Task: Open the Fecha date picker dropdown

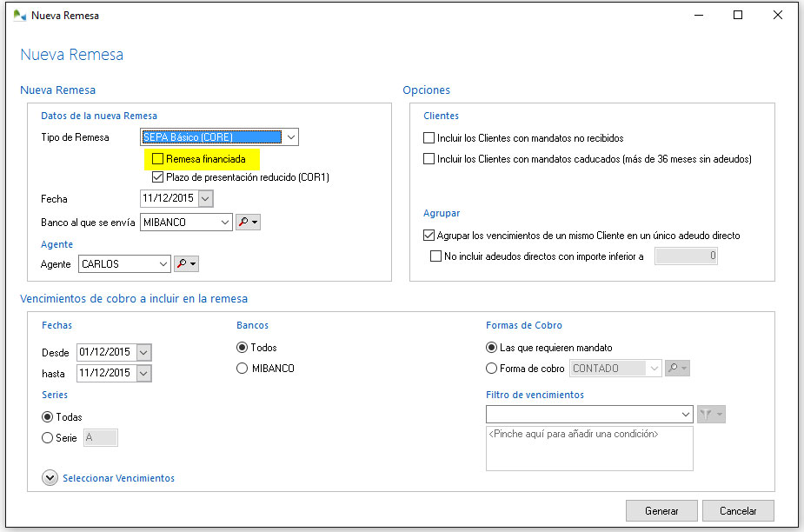Action: point(205,199)
